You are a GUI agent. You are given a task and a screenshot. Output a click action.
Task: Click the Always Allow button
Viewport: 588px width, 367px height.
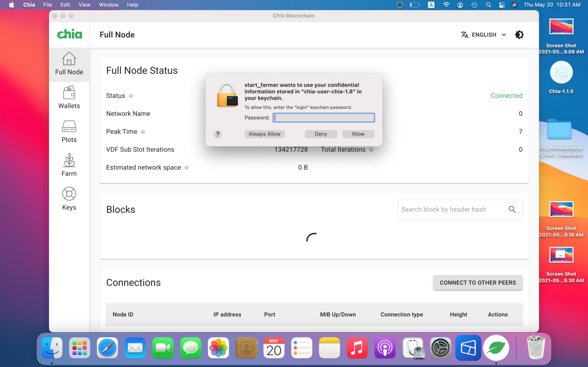pyautogui.click(x=265, y=134)
